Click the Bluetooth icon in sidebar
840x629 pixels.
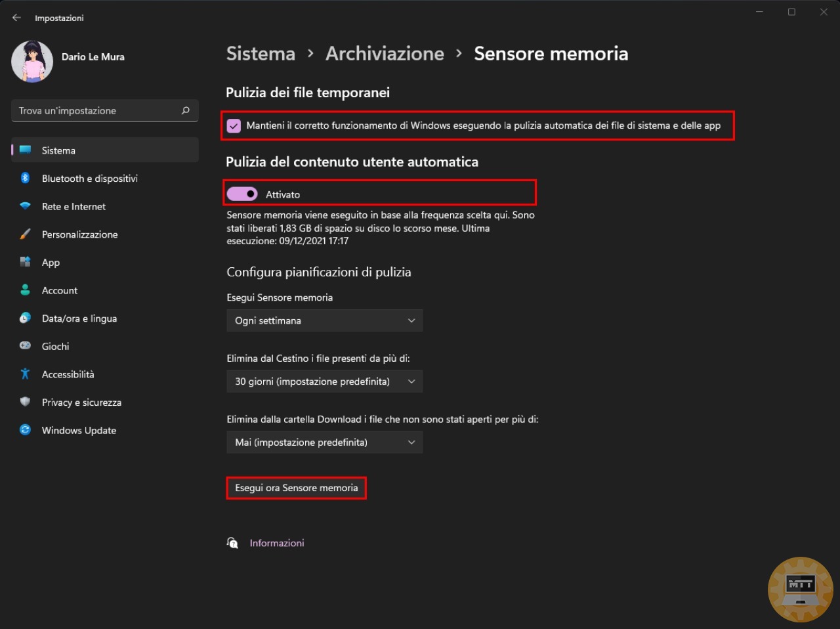(x=25, y=178)
